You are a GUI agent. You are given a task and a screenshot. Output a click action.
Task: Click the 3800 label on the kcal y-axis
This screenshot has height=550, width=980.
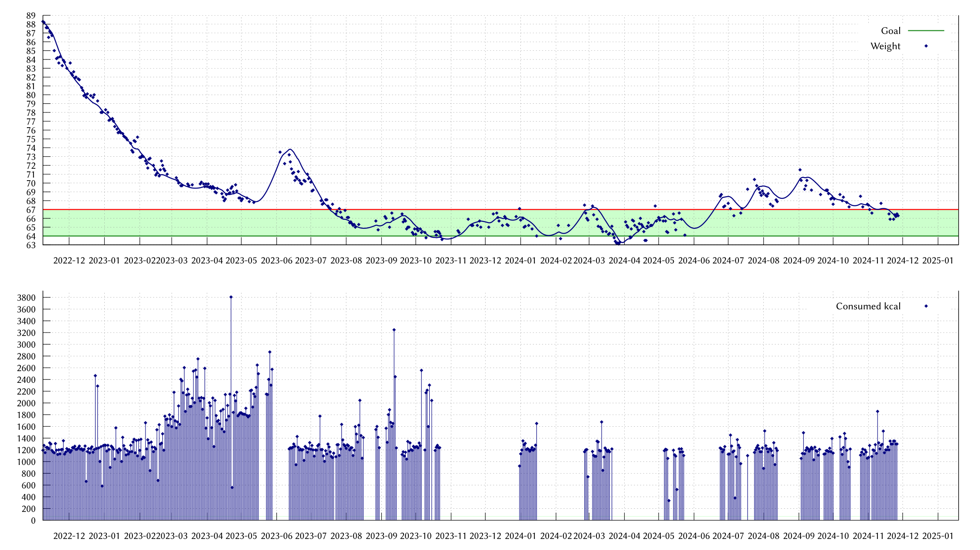[26, 298]
